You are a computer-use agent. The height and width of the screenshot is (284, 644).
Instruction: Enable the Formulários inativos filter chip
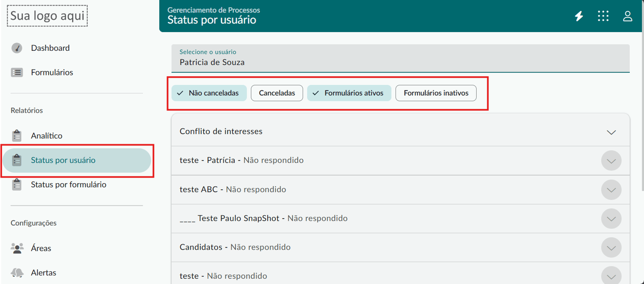436,93
